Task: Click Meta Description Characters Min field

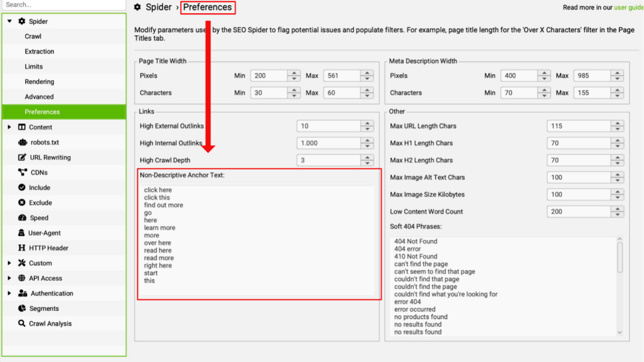Action: 519,93
